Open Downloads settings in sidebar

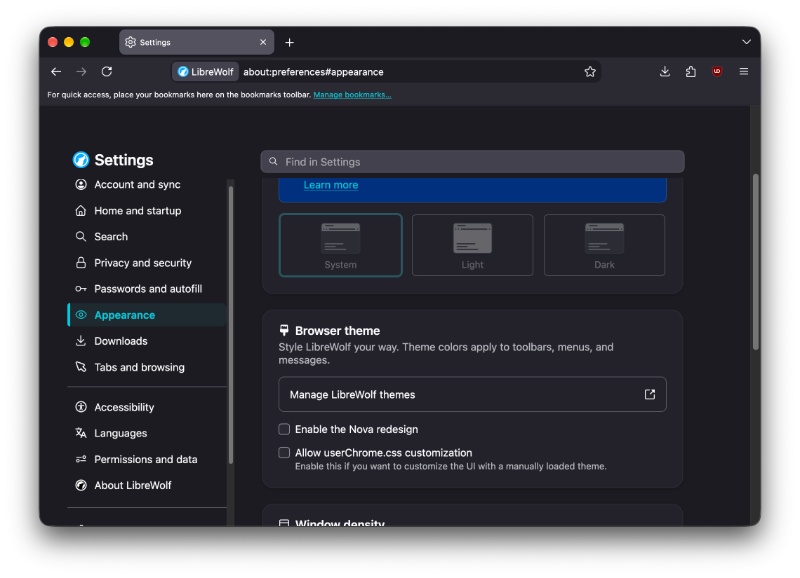pyautogui.click(x=147, y=341)
